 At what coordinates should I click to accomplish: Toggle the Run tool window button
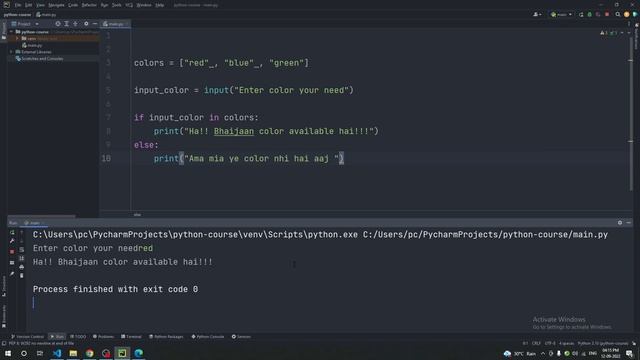57,337
